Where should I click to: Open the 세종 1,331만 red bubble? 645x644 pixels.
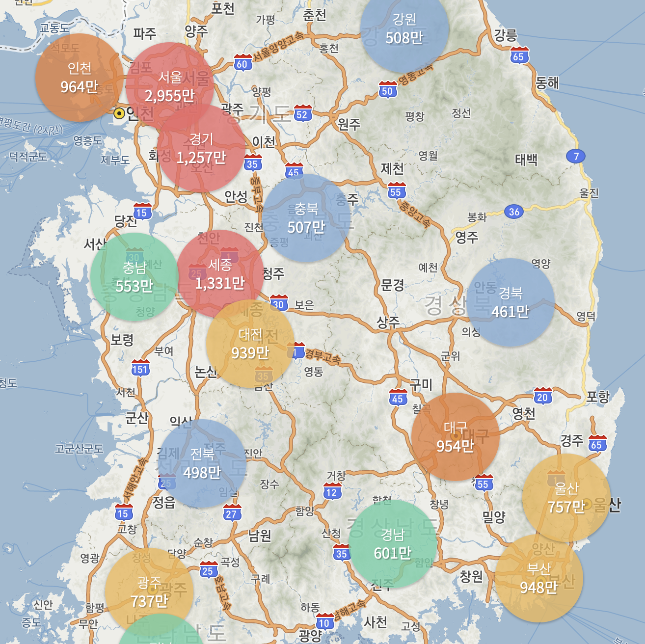coord(220,274)
